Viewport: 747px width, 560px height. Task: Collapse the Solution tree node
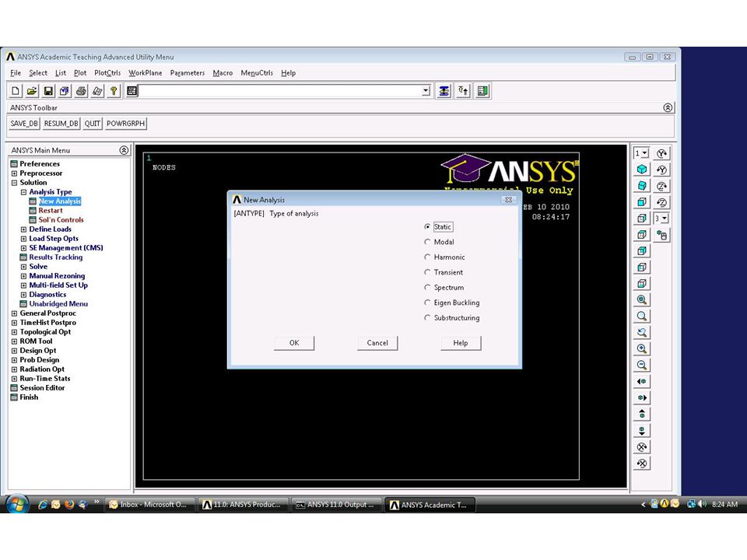click(14, 183)
